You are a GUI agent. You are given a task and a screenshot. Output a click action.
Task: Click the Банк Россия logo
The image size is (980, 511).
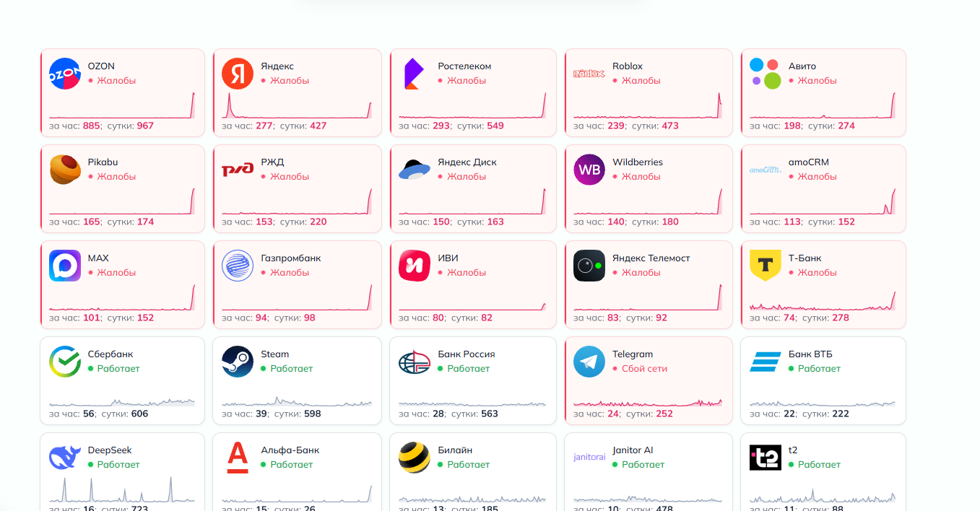coord(415,362)
